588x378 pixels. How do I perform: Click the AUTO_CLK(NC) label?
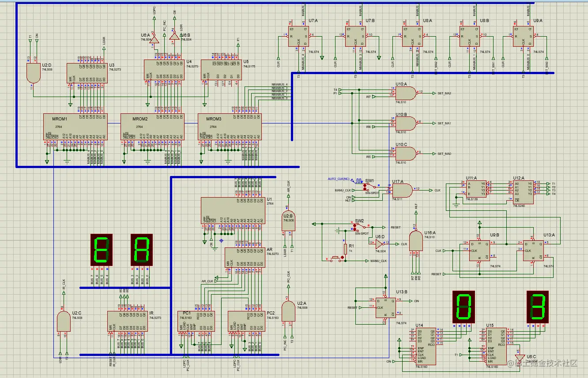(339, 179)
